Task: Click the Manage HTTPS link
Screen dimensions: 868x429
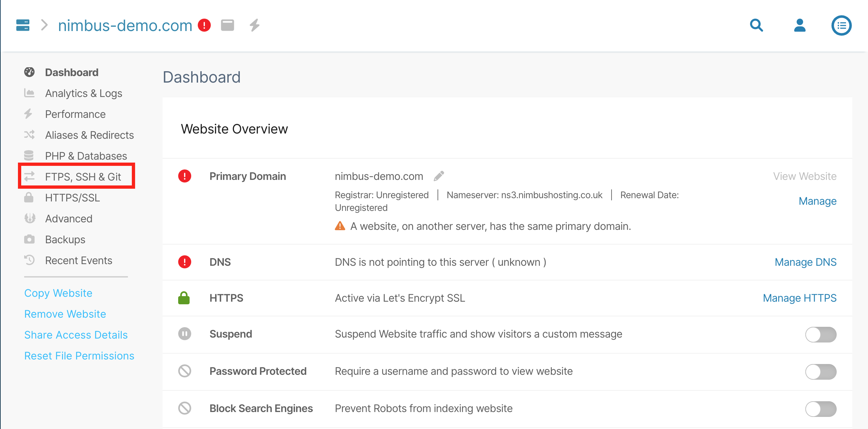Action: 799,298
